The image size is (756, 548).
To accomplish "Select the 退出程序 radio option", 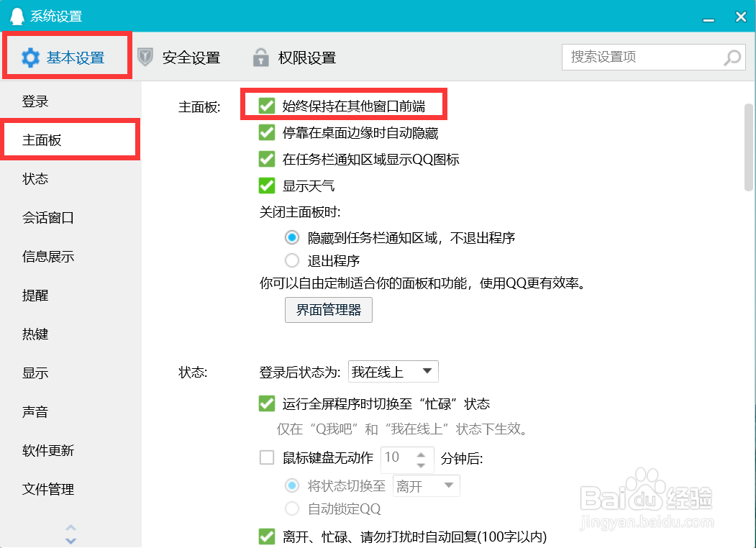I will (x=292, y=261).
